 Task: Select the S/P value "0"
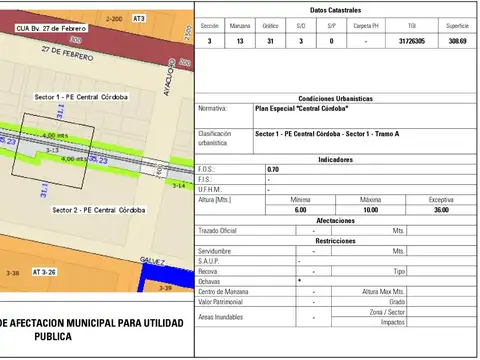[x=331, y=41]
